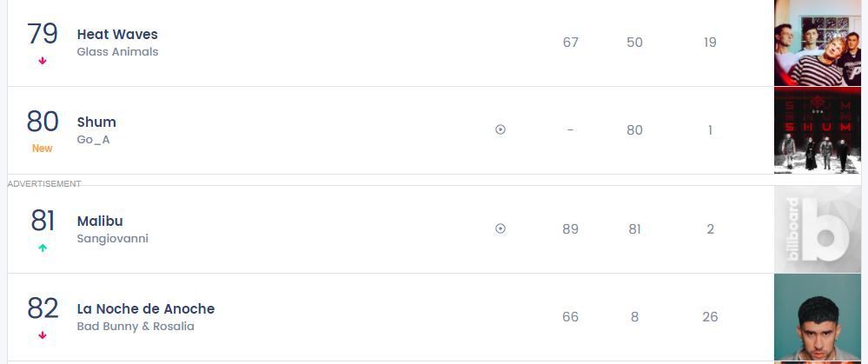
Task: Click the La Noche de Anoche cover
Action: pyautogui.click(x=817, y=317)
